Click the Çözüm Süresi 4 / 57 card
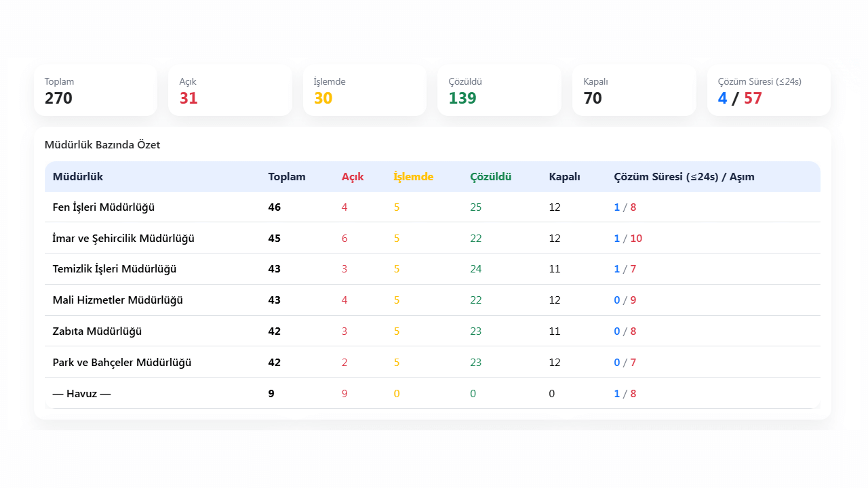Image resolution: width=868 pixels, height=488 pixels. (769, 90)
